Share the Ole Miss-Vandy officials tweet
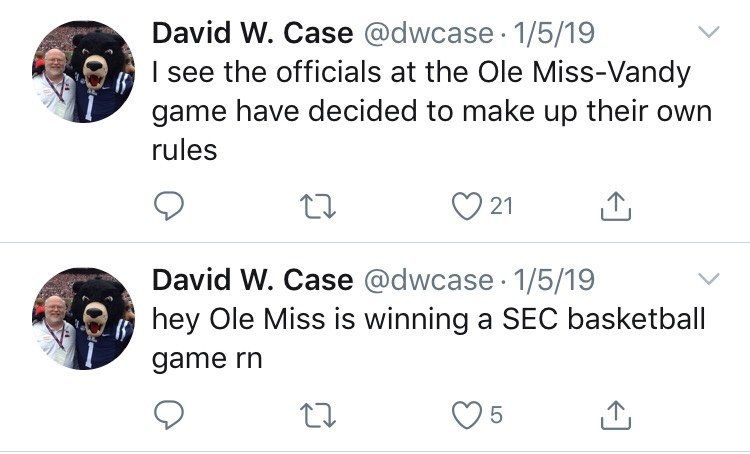This screenshot has height=454, width=750. 616,206
